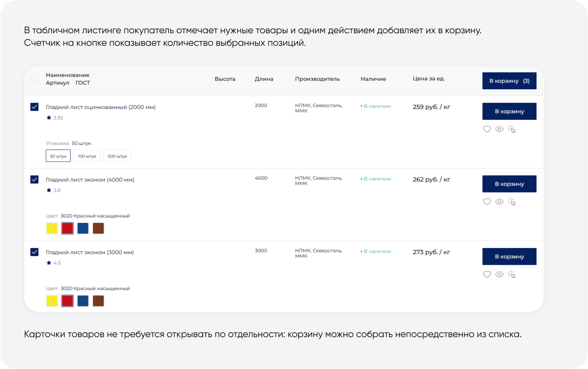Uncheck Гладкий лист эконом (3000 мм) checkbox
Viewport: 588px width, 369px height.
coord(34,252)
